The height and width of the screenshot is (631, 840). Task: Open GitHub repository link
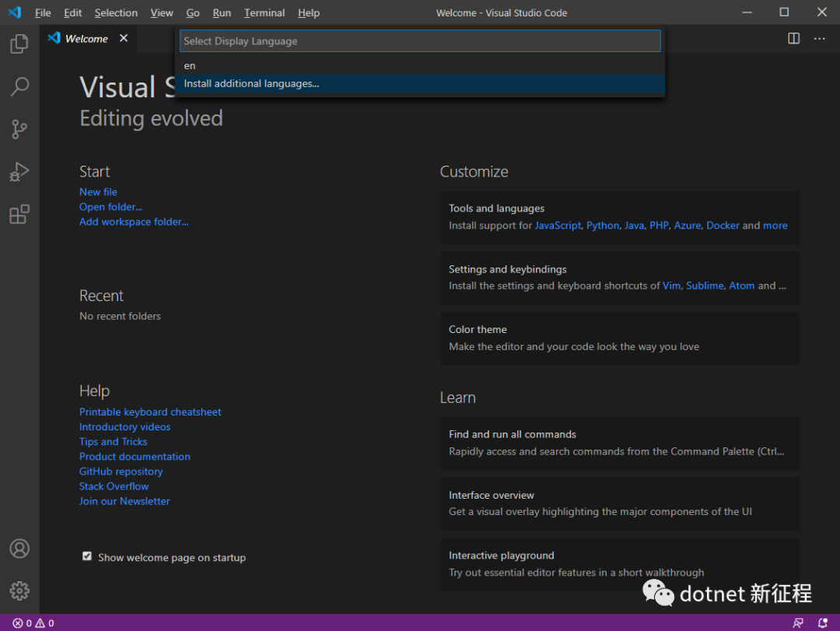point(121,471)
